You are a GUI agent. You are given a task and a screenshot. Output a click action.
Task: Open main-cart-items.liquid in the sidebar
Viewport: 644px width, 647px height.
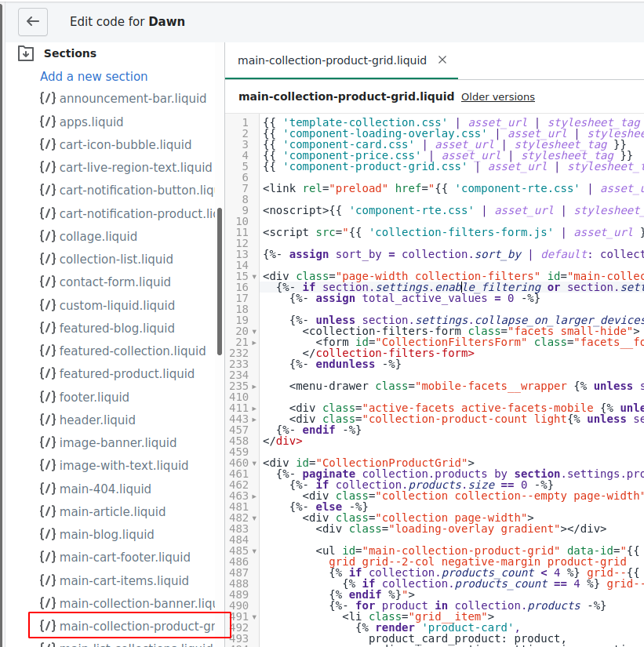124,580
